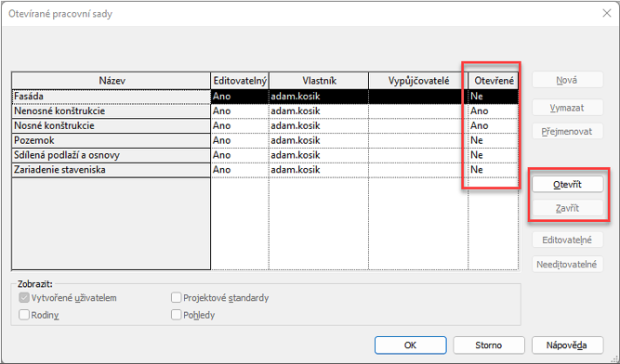Click the Otevřené column header

(494, 81)
